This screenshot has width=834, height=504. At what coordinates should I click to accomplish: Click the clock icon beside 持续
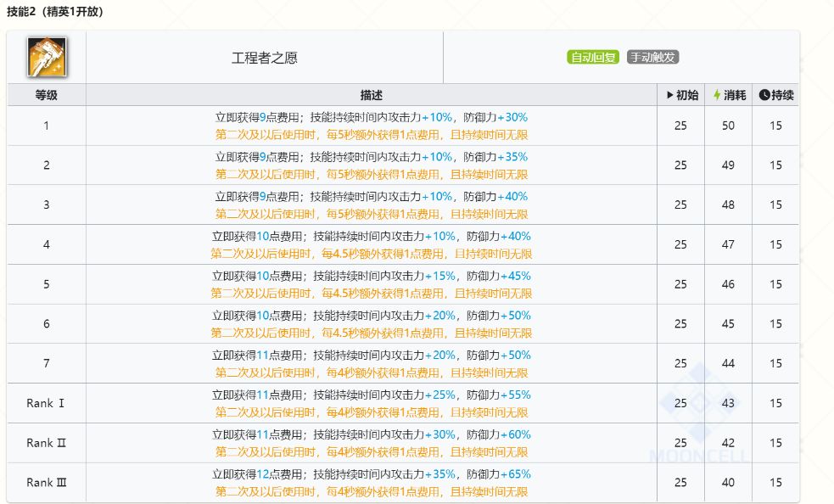(764, 95)
